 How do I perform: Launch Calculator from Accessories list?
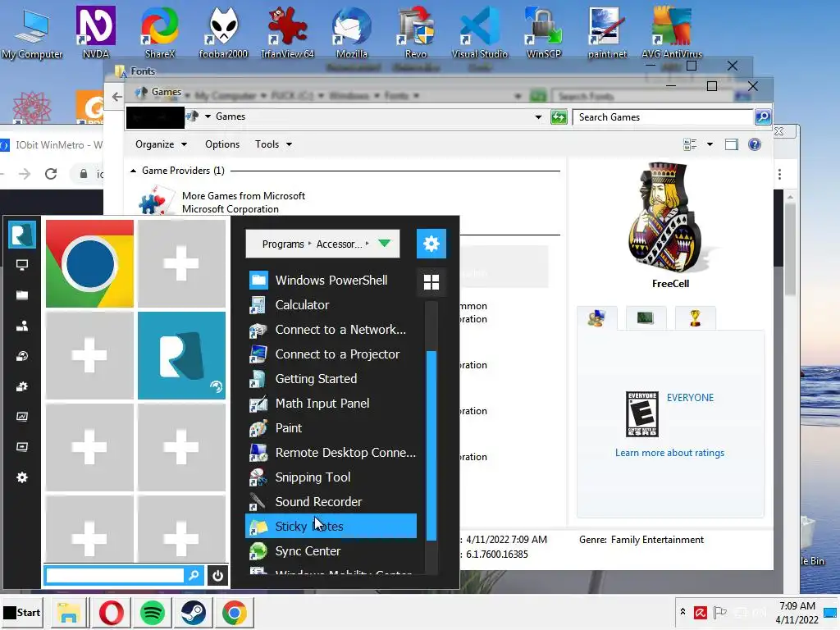tap(331, 305)
